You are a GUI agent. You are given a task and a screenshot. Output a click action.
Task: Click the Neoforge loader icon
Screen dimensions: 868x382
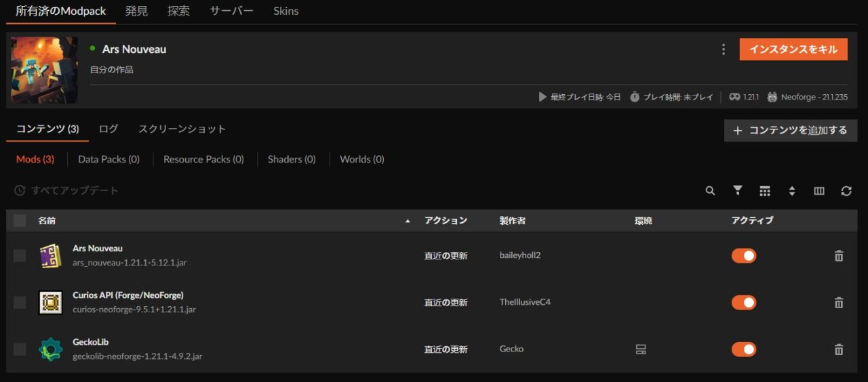[x=772, y=97]
